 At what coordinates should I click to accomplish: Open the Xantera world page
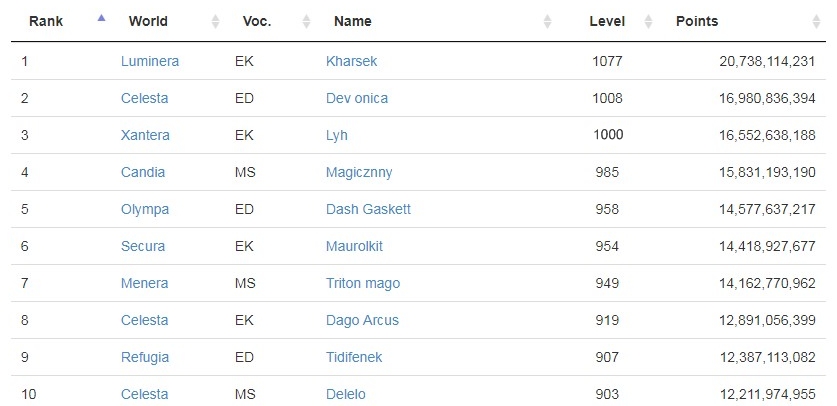pyautogui.click(x=145, y=135)
